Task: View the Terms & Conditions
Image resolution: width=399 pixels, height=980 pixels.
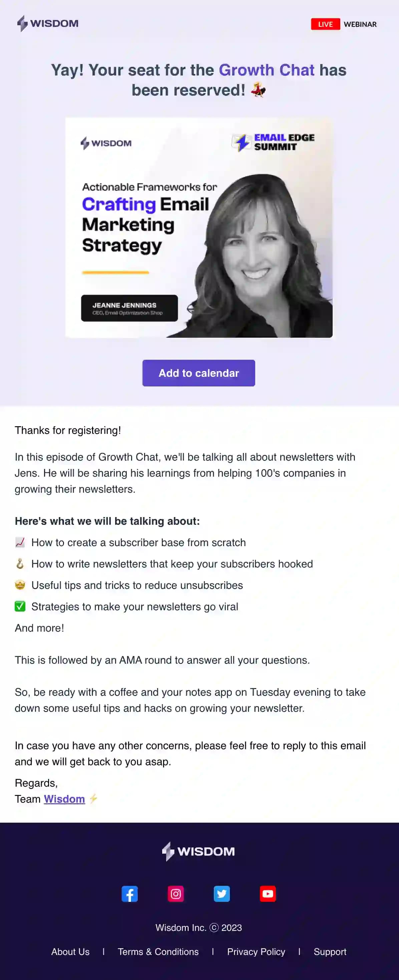Action: 158,952
